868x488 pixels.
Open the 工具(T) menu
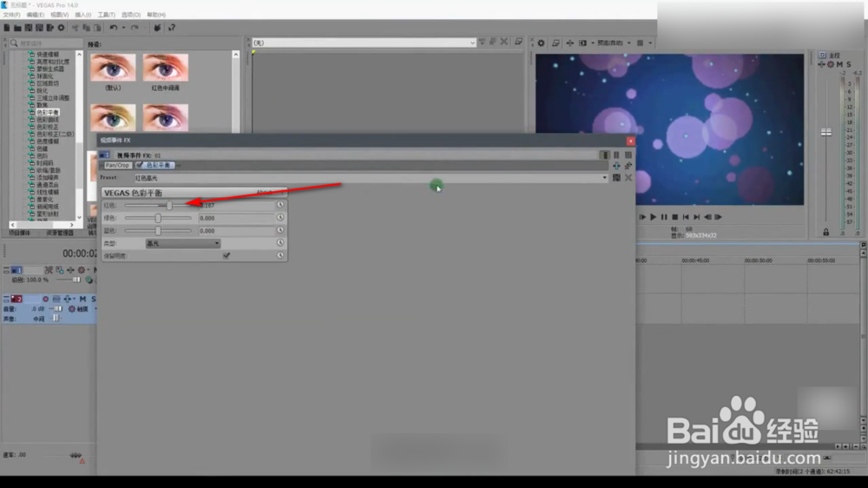coord(106,15)
